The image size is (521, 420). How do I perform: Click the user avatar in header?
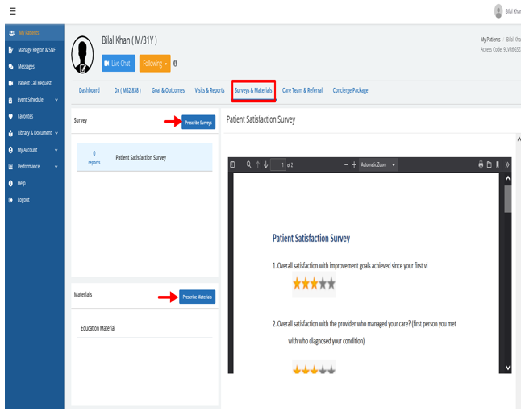(498, 11)
